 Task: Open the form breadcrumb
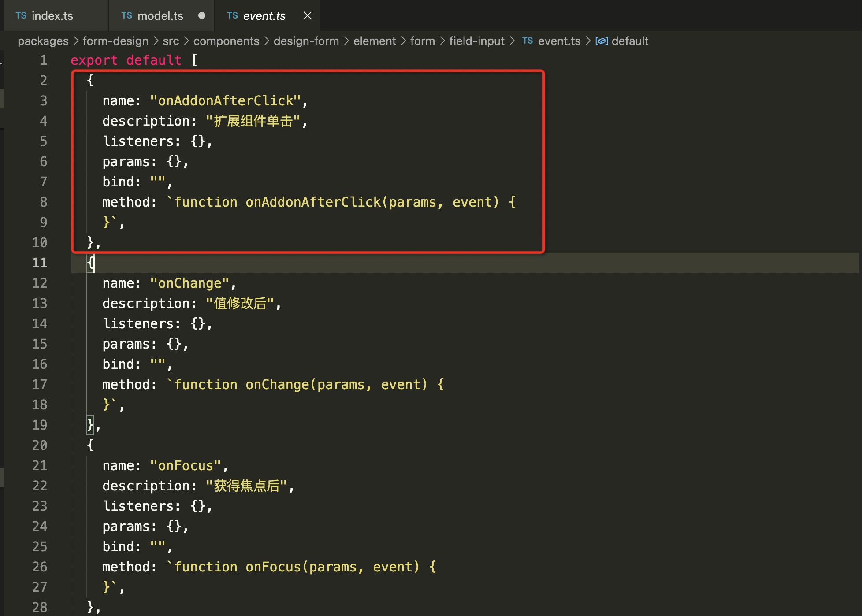pyautogui.click(x=423, y=41)
